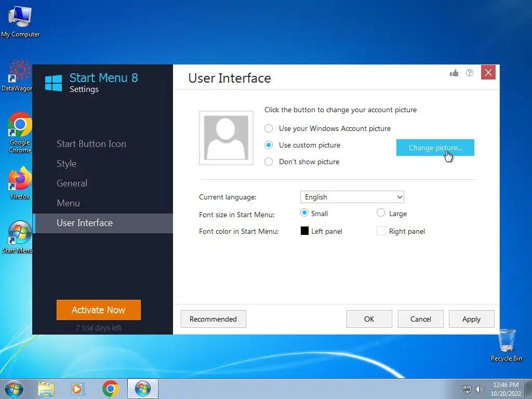
Task: Select the Recycle Bin desktop icon
Action: pyautogui.click(x=507, y=345)
